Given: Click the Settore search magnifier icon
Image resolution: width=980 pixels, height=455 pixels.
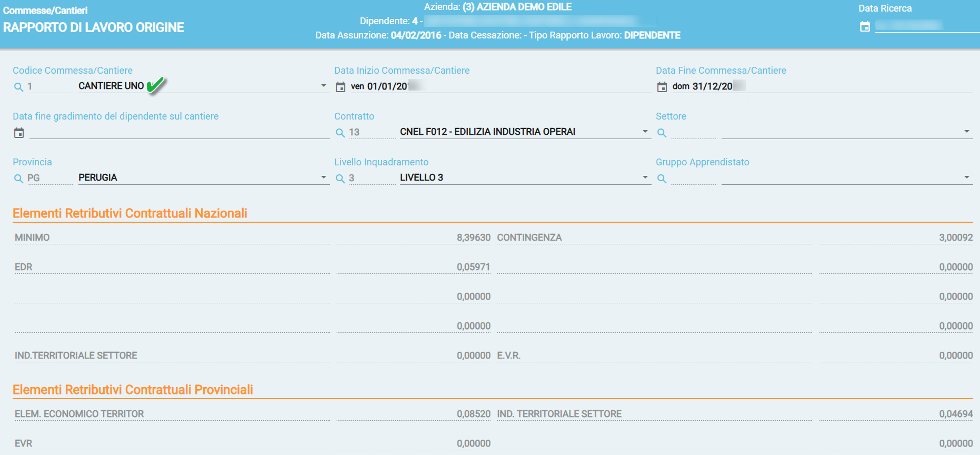Looking at the screenshot, I should (662, 133).
